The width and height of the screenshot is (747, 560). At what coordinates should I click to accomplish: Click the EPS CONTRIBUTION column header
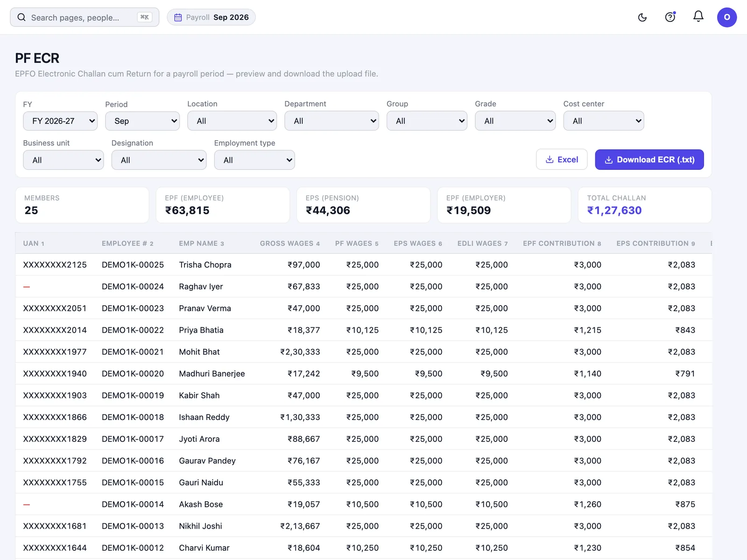point(655,244)
